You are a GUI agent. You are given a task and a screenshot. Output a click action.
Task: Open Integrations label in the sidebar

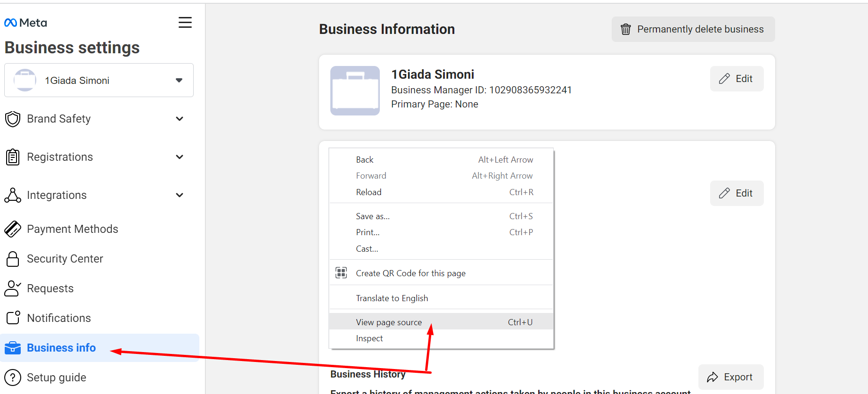pyautogui.click(x=57, y=195)
